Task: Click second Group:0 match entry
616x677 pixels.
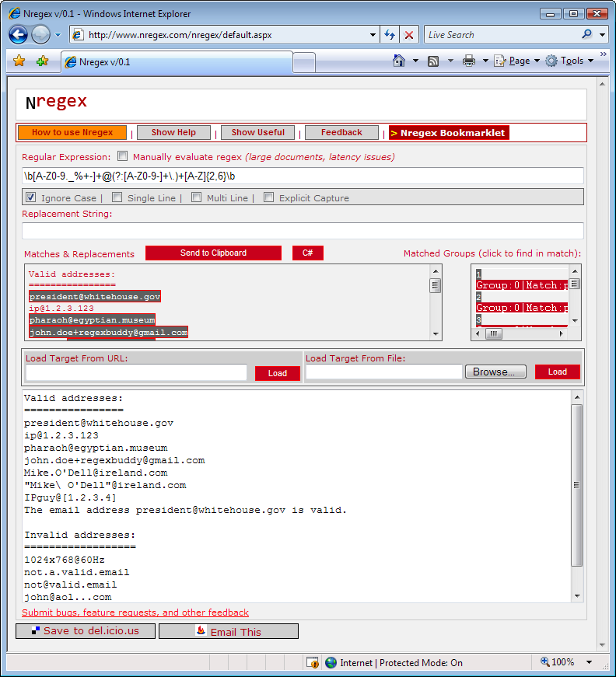Action: point(521,308)
